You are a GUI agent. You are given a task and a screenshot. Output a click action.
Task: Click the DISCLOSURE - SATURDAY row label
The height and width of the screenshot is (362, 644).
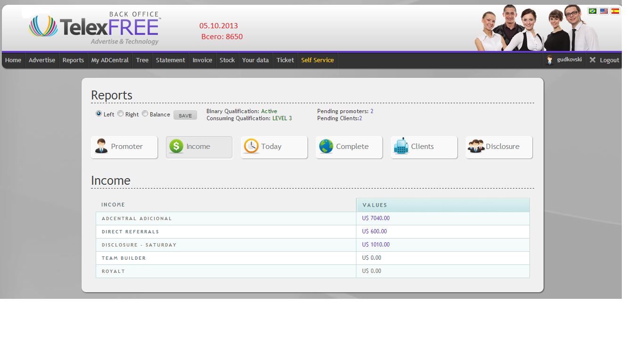[x=139, y=245]
